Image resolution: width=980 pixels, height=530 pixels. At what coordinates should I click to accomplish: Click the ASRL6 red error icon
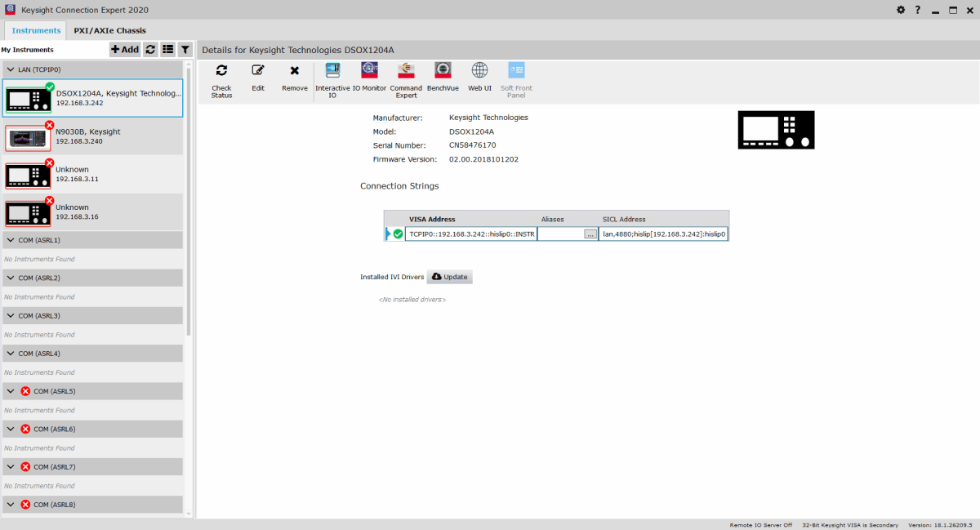[25, 429]
